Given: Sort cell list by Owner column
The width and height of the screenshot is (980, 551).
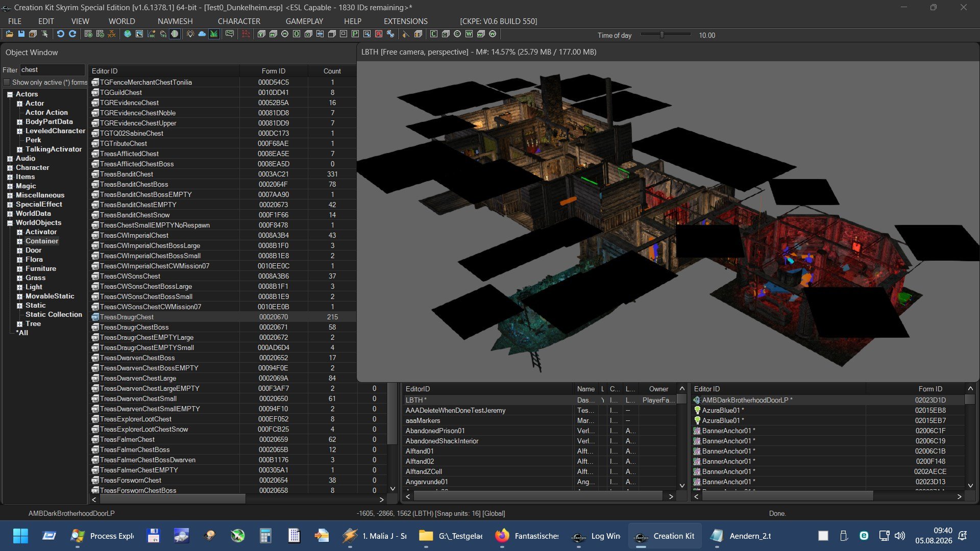Looking at the screenshot, I should click(x=658, y=389).
